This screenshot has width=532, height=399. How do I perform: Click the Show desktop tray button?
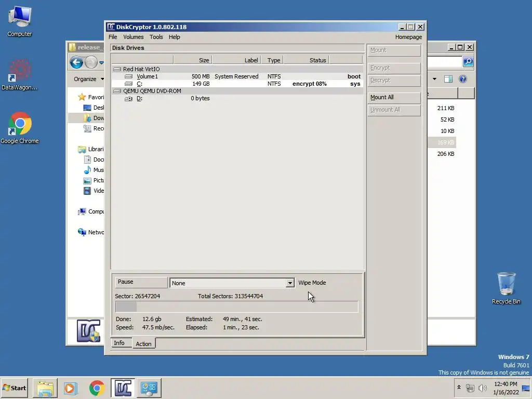tap(526, 388)
